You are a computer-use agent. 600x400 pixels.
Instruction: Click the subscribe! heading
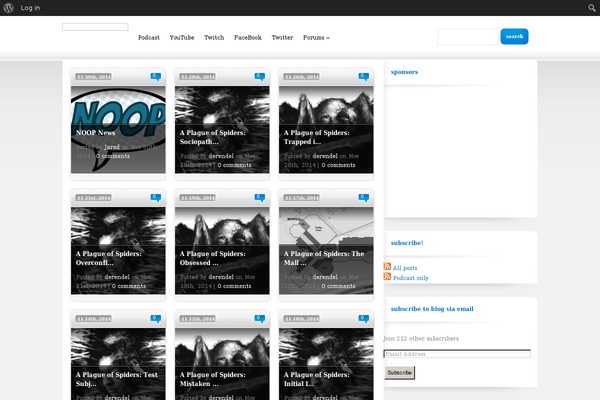(x=407, y=243)
